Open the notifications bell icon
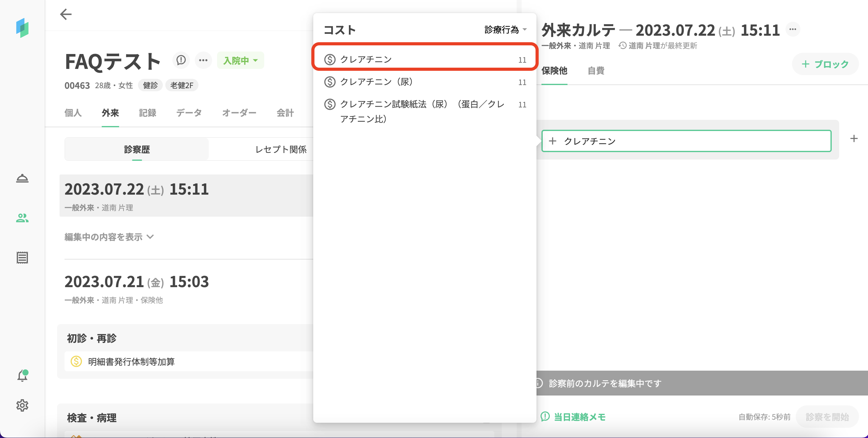This screenshot has height=438, width=868. click(22, 376)
